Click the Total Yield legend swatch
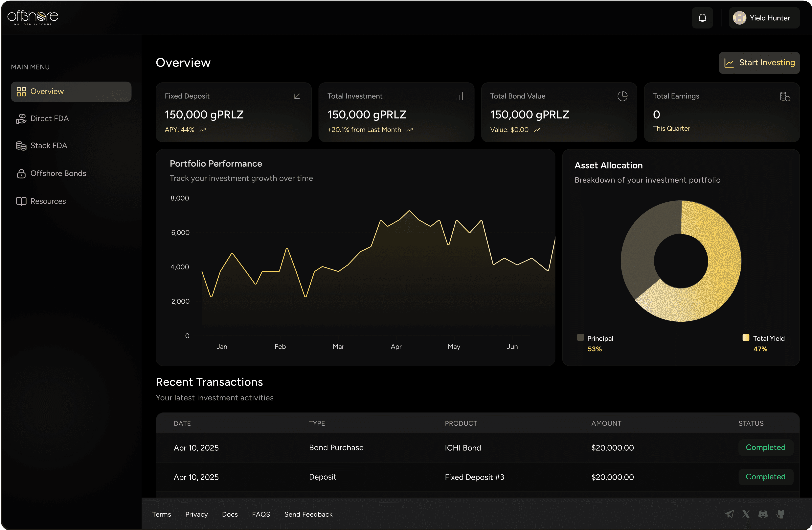 coord(746,337)
